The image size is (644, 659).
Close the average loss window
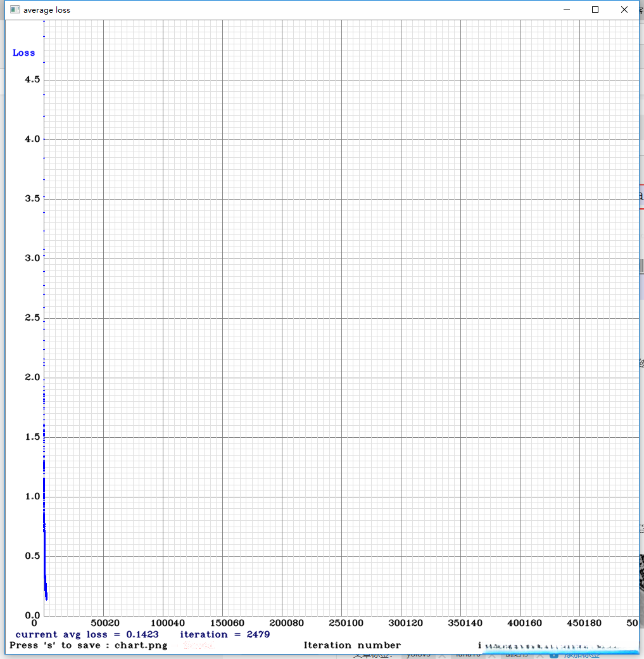624,10
